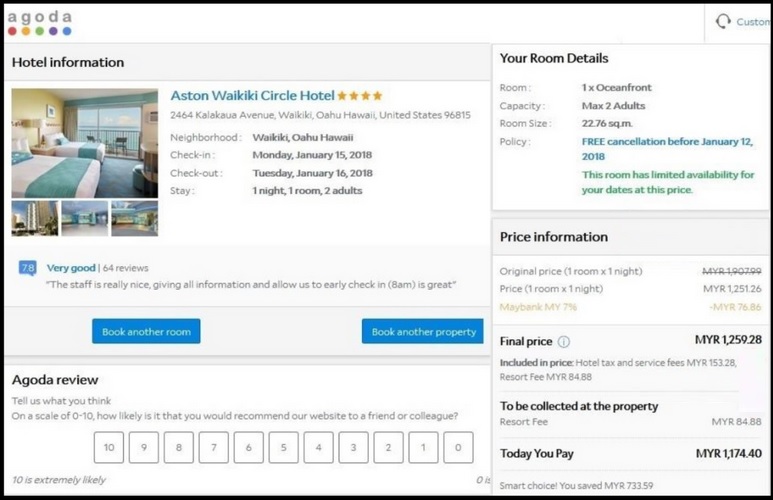The width and height of the screenshot is (773, 500).
Task: Click Book another room button
Action: pos(146,331)
